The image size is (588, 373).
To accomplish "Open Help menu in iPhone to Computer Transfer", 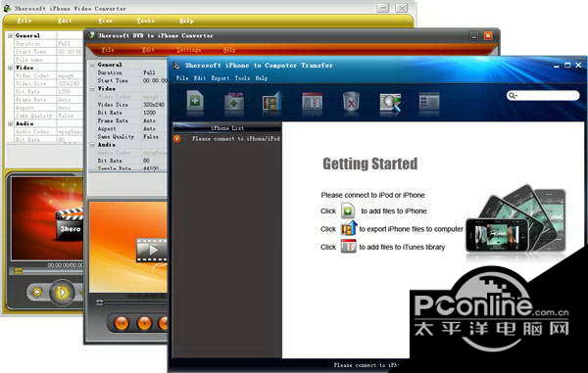I will (x=262, y=78).
